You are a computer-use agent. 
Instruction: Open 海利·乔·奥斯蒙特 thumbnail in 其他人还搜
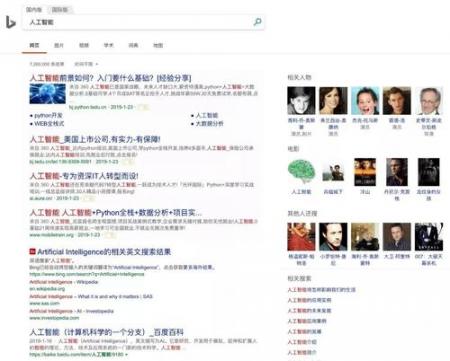pos(365,237)
